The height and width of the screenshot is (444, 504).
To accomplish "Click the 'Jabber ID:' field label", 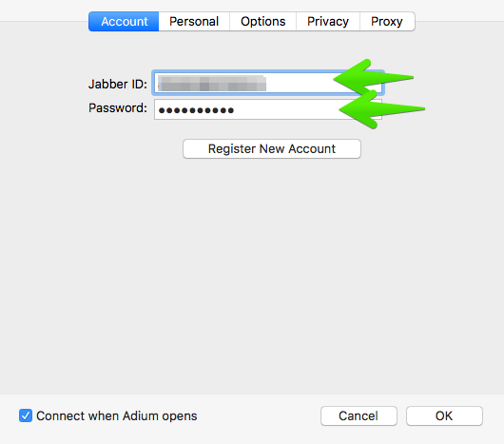I will pos(118,84).
